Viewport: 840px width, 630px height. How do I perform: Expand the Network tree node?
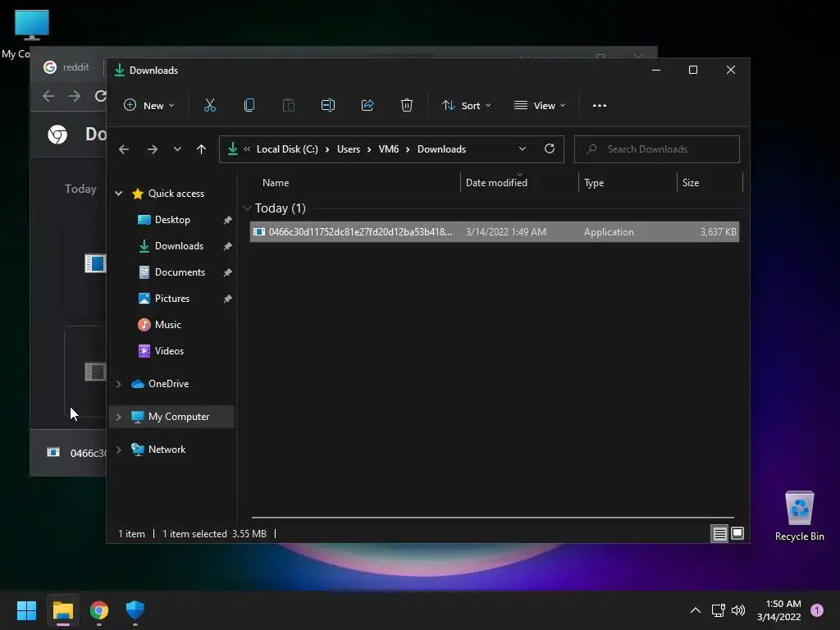pos(118,450)
